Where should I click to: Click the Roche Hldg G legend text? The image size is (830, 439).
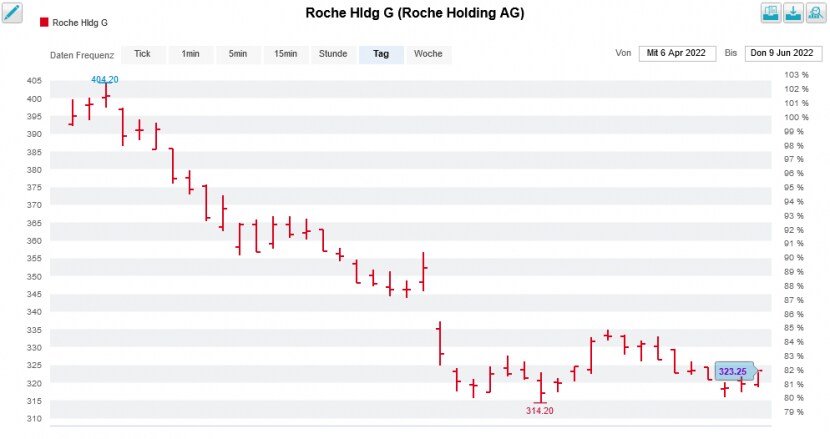tap(80, 23)
